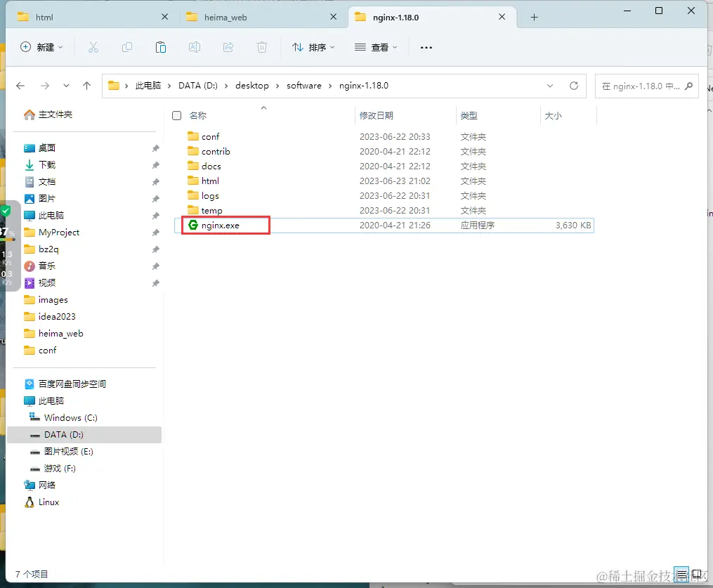This screenshot has width=713, height=588.
Task: Open Linux penguin entry in sidebar
Action: pyautogui.click(x=42, y=502)
